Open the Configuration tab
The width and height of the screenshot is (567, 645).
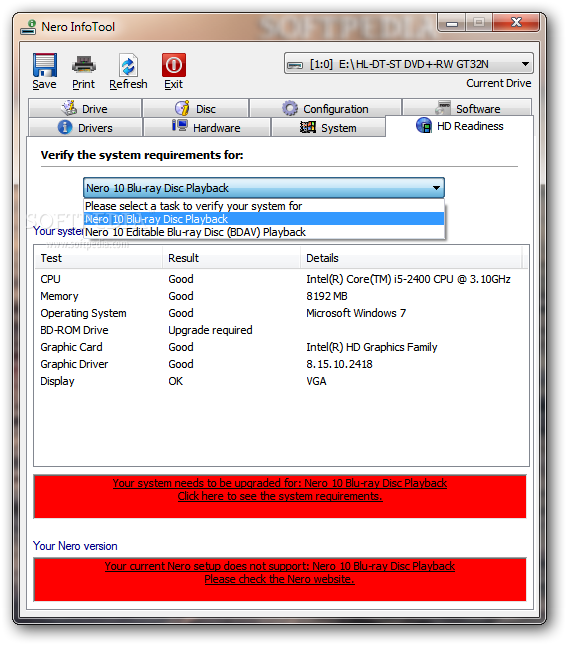tap(325, 109)
